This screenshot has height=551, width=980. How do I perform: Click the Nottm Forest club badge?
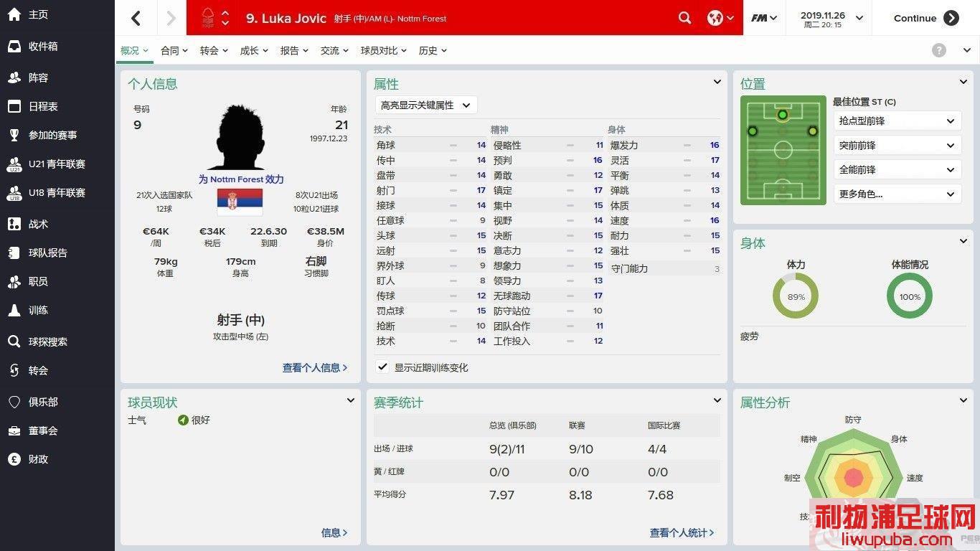point(208,18)
